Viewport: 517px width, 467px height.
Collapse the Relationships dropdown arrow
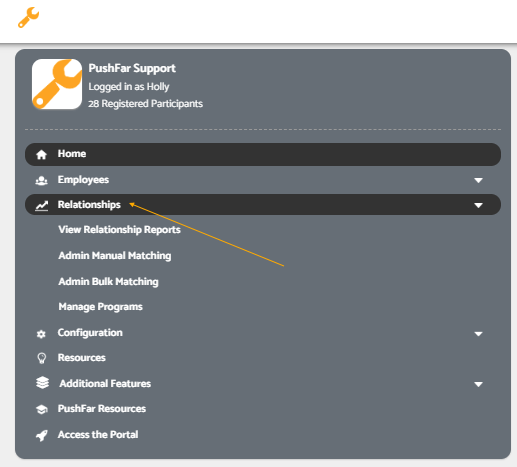tap(478, 205)
